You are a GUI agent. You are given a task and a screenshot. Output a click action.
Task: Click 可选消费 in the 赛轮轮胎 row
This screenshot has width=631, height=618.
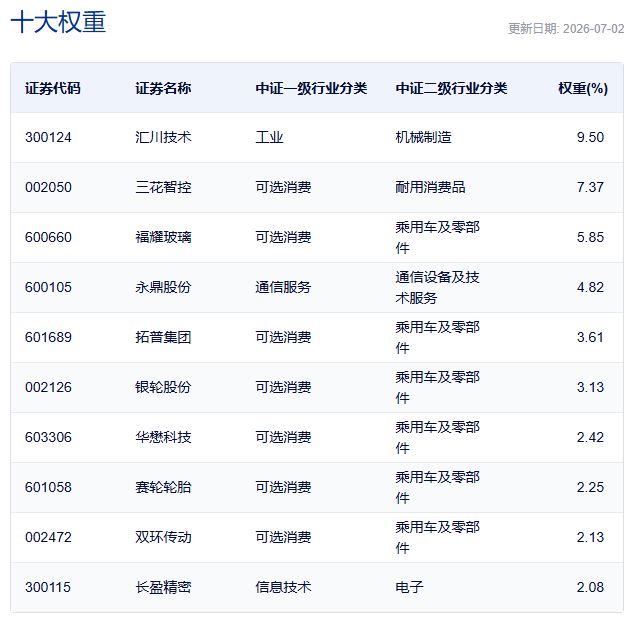[283, 487]
